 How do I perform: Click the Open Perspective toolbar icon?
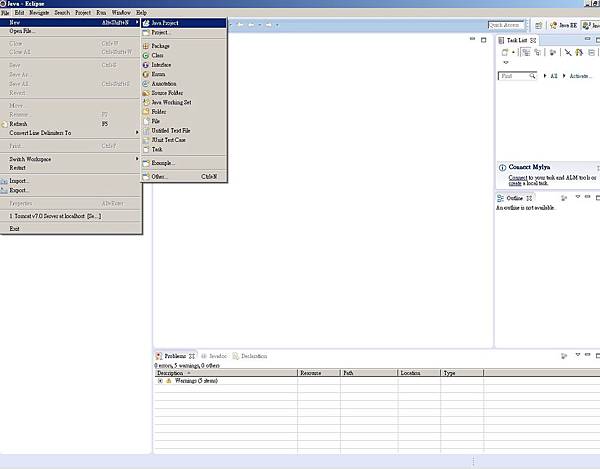tap(541, 25)
